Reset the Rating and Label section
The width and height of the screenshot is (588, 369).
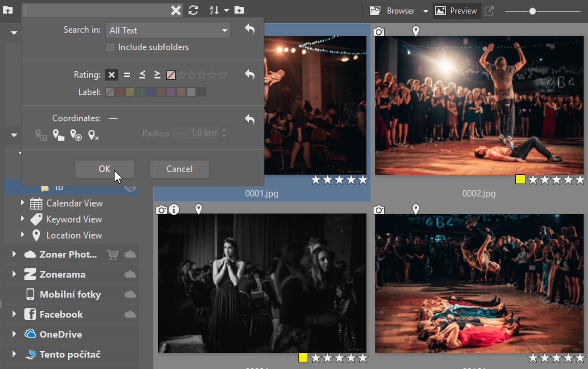(x=250, y=75)
